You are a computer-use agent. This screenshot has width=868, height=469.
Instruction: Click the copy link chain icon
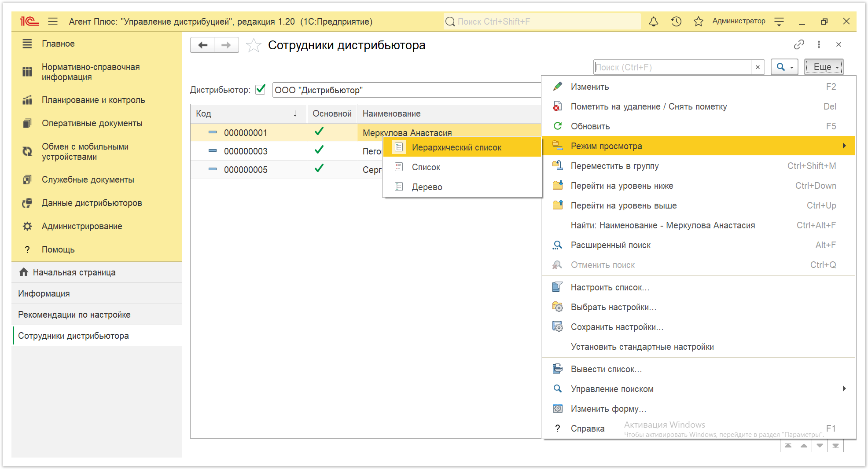point(799,44)
